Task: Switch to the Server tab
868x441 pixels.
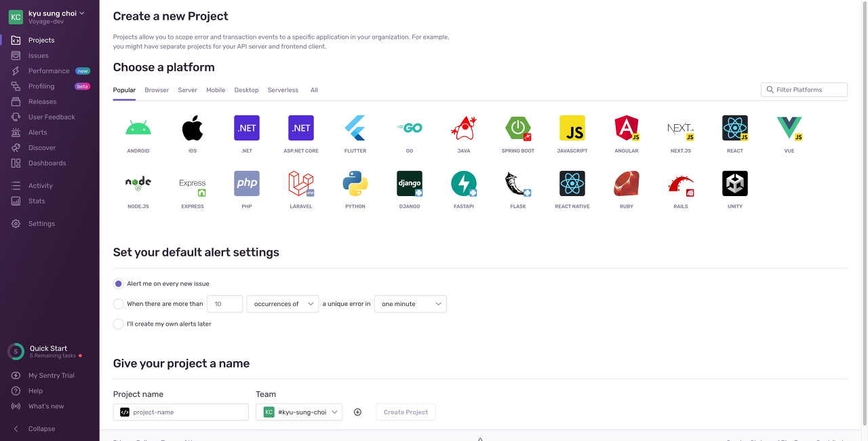Action: [188, 90]
